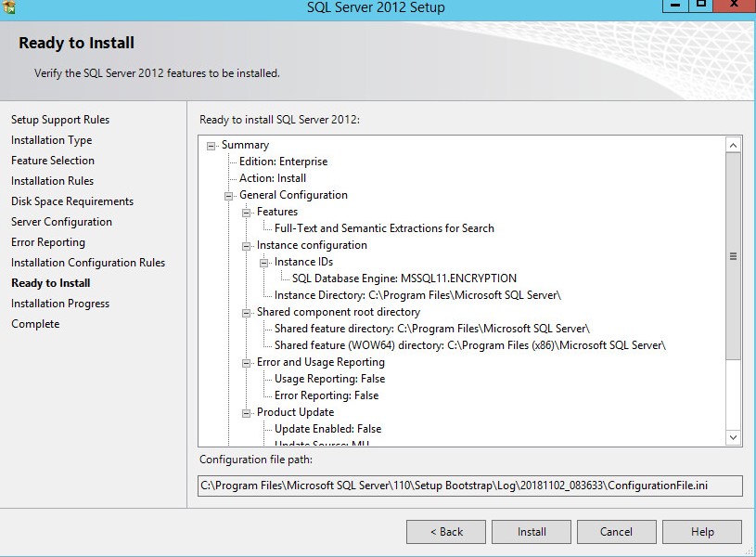Collapse the Instance configuration node
Viewport: 756px width, 557px height.
247,246
